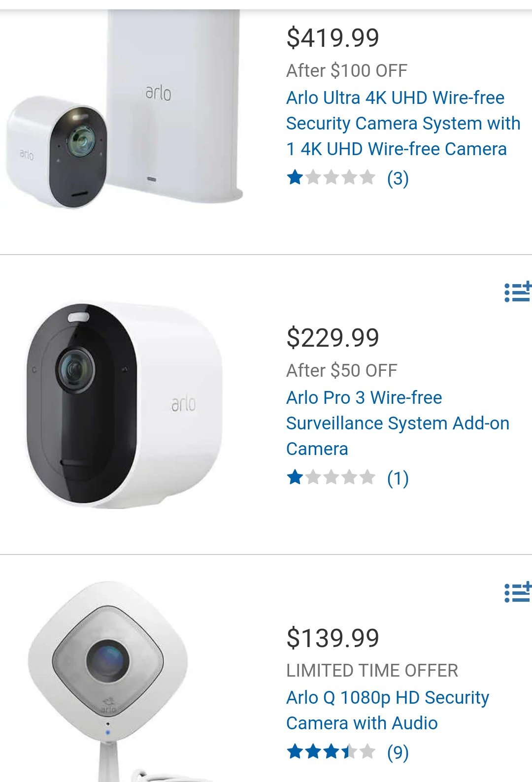Click the LIMITED TIME OFFER label
532x782 pixels.
[372, 670]
